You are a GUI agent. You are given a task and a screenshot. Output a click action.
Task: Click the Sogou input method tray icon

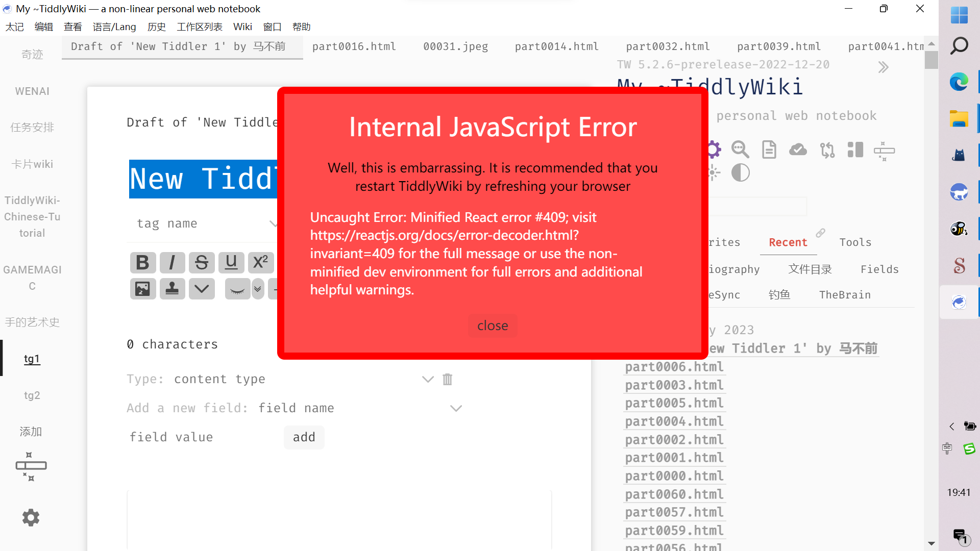tap(969, 448)
